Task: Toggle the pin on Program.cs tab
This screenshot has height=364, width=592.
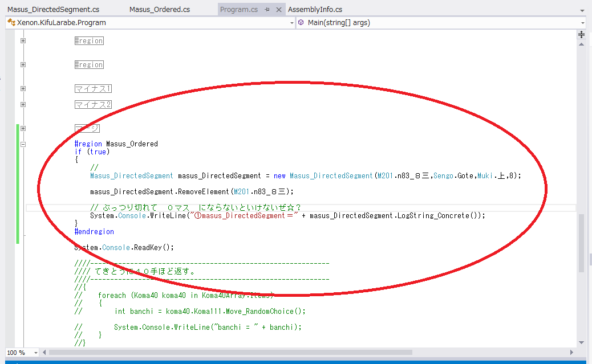Action: pyautogui.click(x=267, y=10)
